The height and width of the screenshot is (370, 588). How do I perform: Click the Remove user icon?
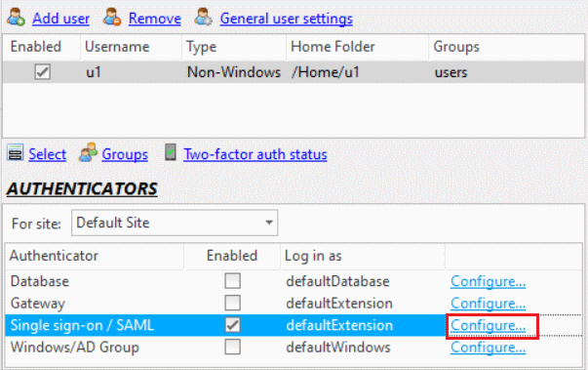[x=112, y=18]
